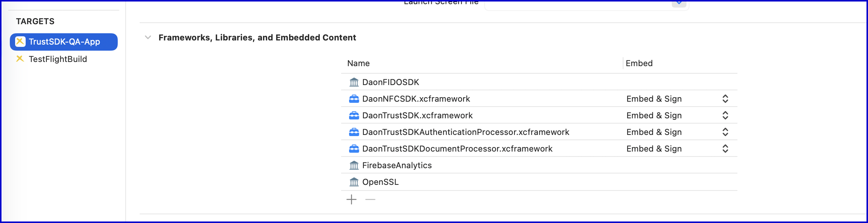
Task: Collapse Frameworks, Libraries, and Embedded Content section
Action: click(x=148, y=37)
